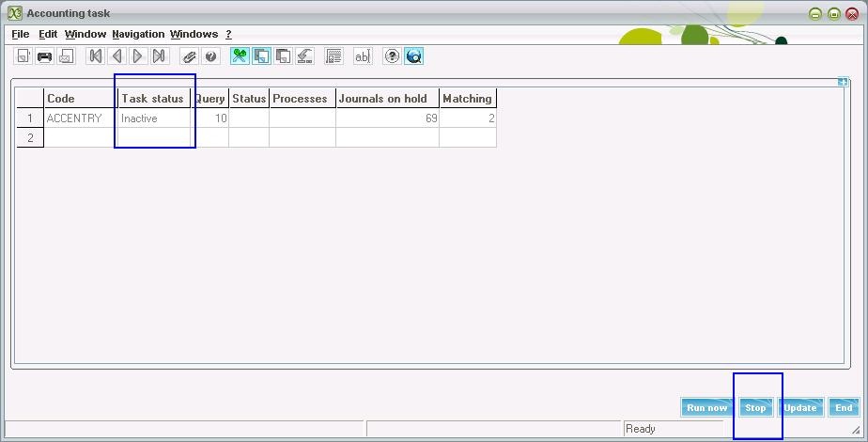Click the paperclip attachment icon
Screen dimensions: 868x442
click(x=190, y=55)
